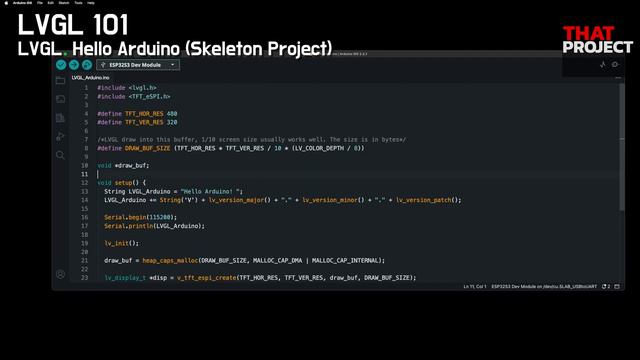The width and height of the screenshot is (640, 360).
Task: Open the Boards Manager sidebar icon
Action: 60,99
